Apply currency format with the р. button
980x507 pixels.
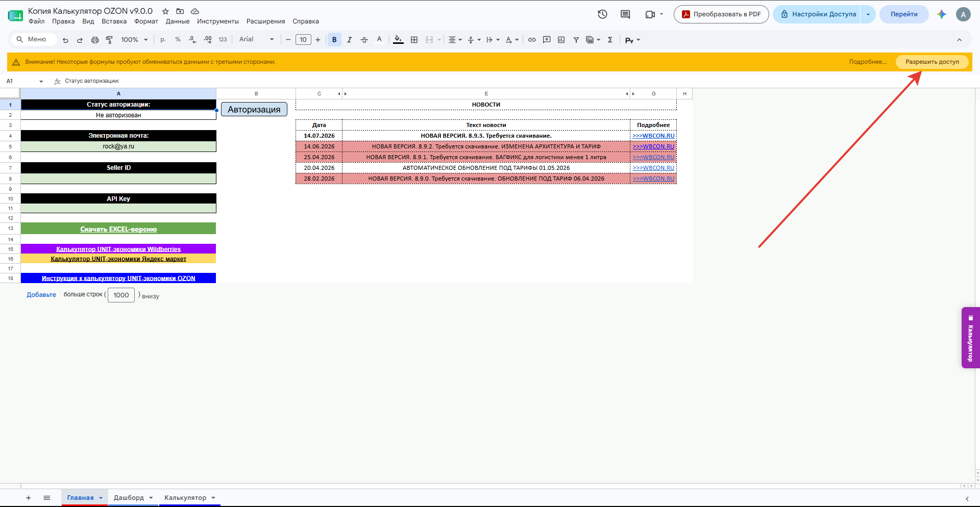point(163,40)
